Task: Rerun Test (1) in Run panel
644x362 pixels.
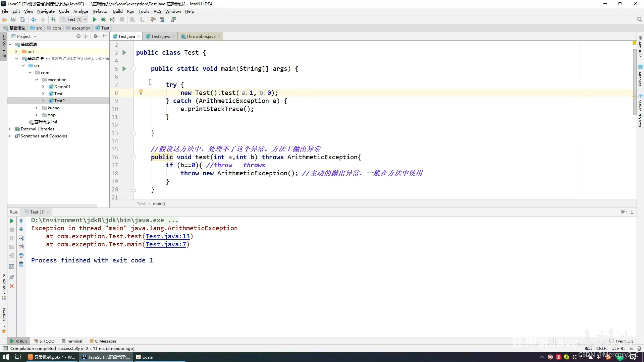Action: [12, 221]
